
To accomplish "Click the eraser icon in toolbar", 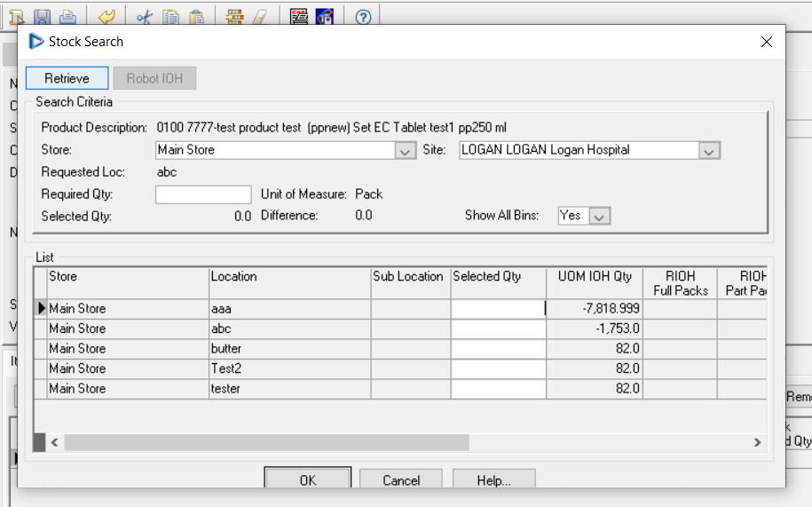I will (259, 16).
